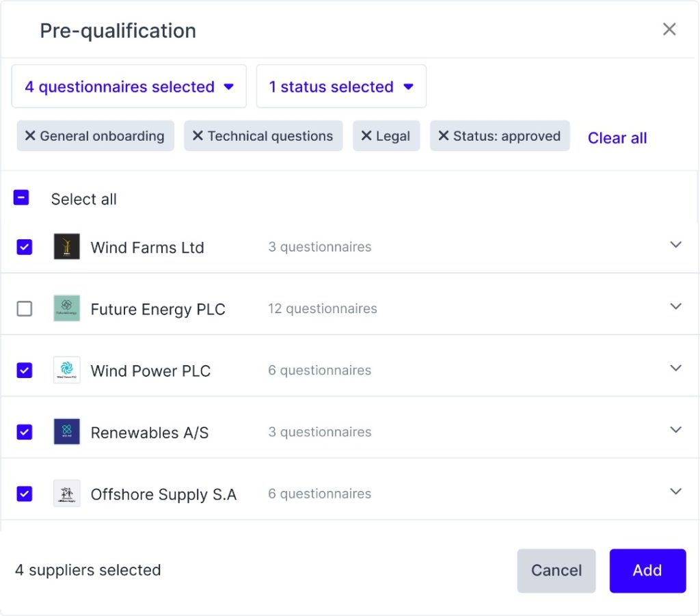Expand the Wind Power PLC row
Screen dimensions: 700x616
[675, 369]
